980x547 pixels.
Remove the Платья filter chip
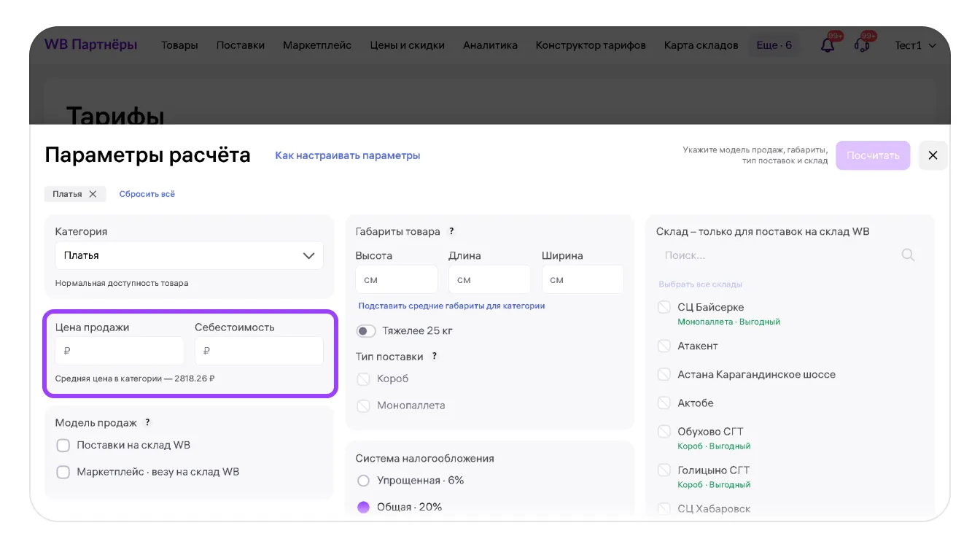(x=93, y=194)
